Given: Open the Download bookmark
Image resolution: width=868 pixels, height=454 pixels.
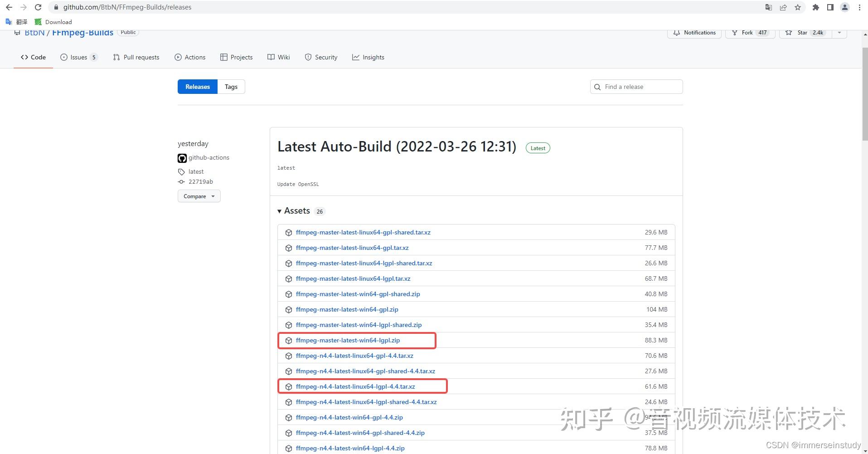Looking at the screenshot, I should [x=53, y=22].
